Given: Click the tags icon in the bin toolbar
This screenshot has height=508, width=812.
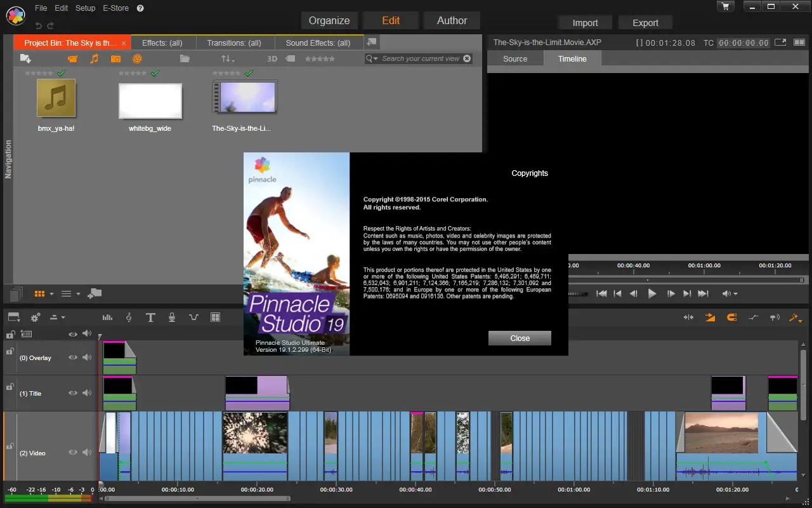Looking at the screenshot, I should (290, 58).
